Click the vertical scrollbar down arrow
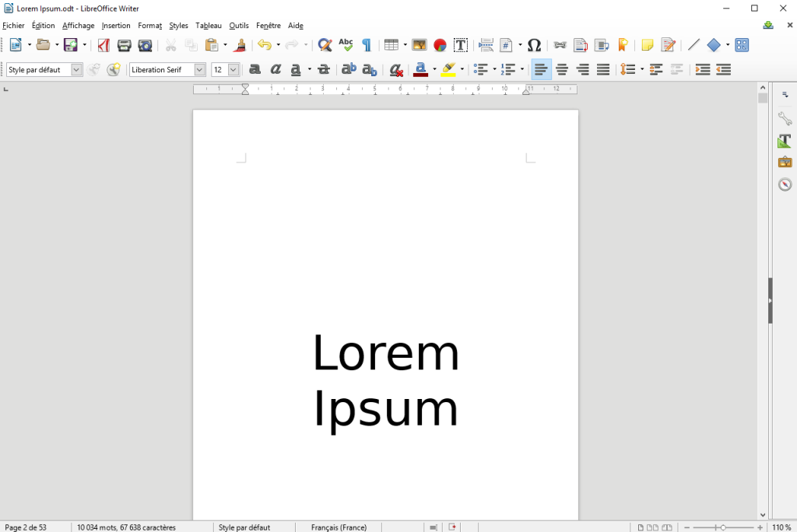The height and width of the screenshot is (532, 797). pyautogui.click(x=763, y=515)
